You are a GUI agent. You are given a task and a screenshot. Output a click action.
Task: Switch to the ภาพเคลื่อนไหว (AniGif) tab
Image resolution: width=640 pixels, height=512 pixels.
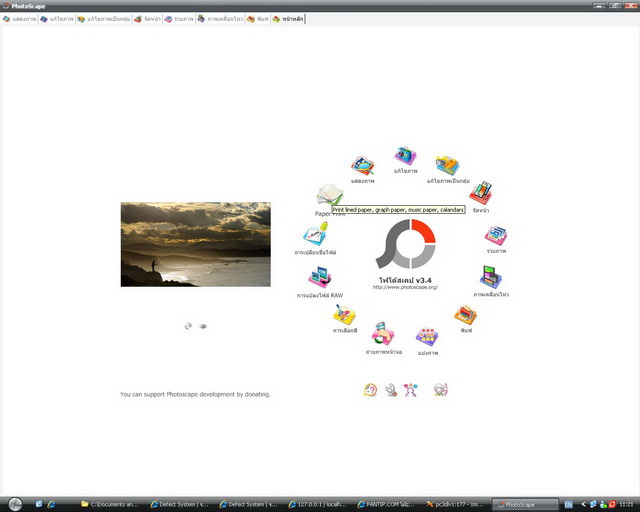point(220,19)
